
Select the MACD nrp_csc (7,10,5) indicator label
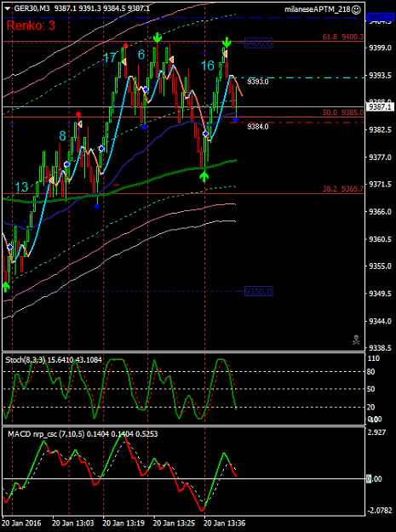82,433
